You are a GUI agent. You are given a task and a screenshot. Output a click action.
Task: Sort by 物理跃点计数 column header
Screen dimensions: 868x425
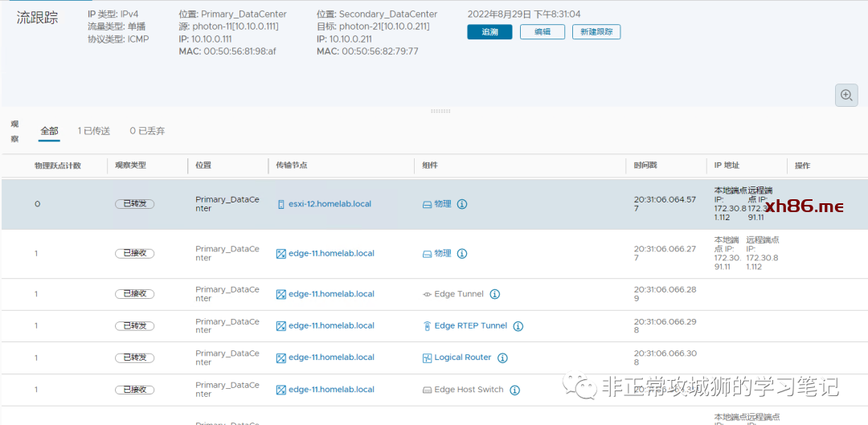(x=57, y=166)
